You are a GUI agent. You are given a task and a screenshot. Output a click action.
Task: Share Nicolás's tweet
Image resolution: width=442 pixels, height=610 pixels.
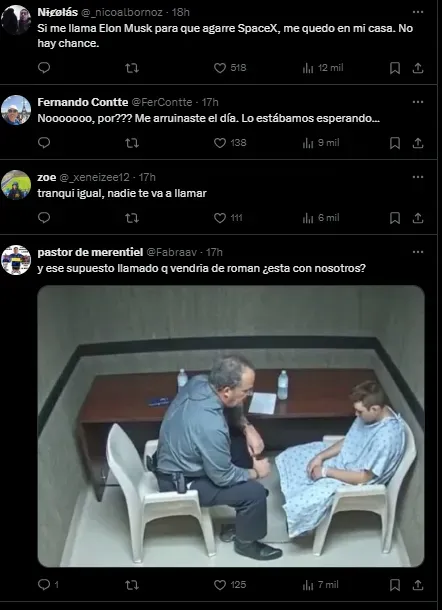coord(418,68)
